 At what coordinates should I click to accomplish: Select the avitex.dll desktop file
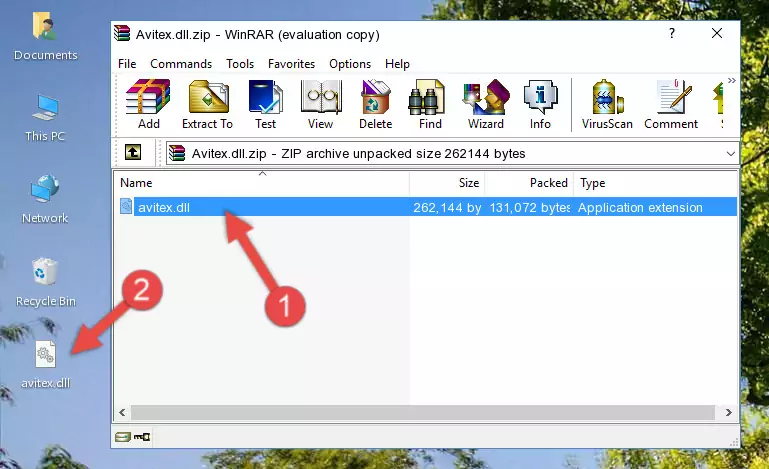45,365
